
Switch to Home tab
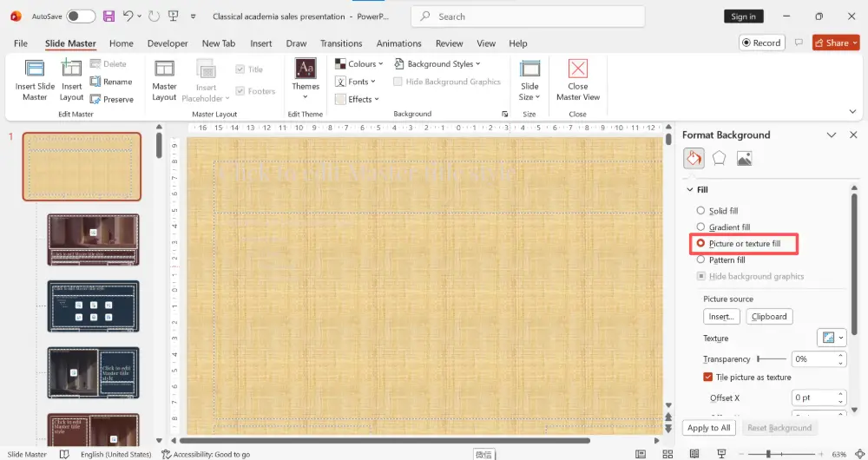click(x=122, y=43)
